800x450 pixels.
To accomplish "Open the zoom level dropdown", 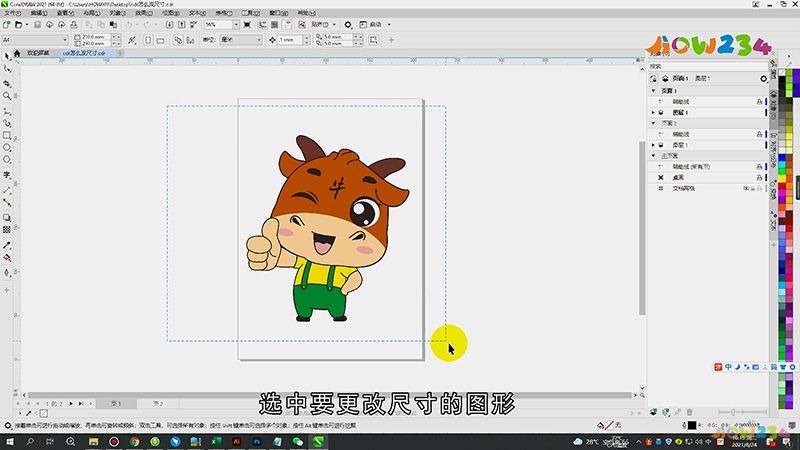I will coord(236,24).
